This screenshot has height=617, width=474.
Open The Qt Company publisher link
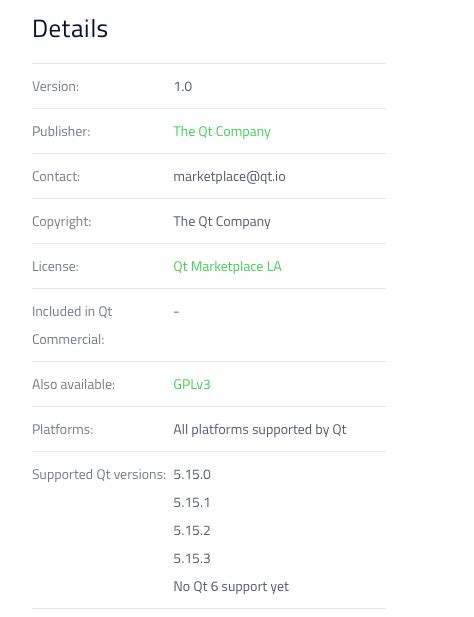tap(222, 132)
